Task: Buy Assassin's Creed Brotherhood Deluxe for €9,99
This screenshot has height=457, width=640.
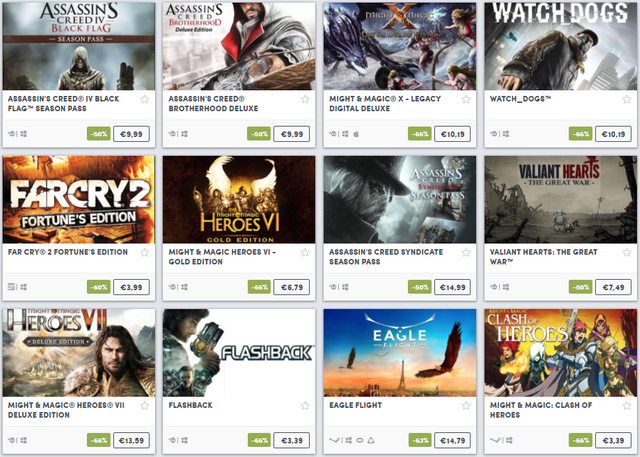Action: pos(291,134)
